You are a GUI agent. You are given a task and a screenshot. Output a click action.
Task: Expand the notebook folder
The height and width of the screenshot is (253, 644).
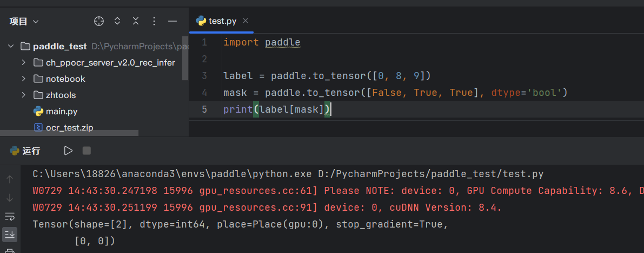[x=24, y=79]
